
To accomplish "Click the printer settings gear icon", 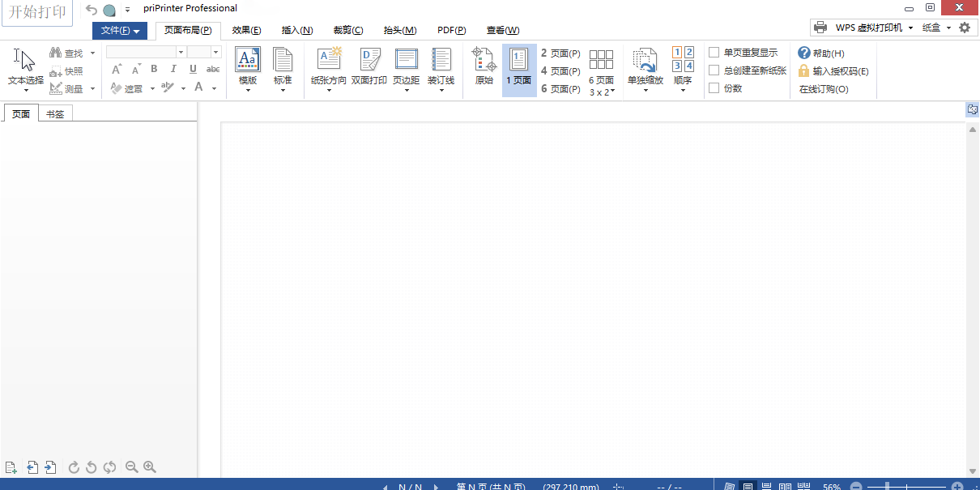I will click(x=964, y=28).
